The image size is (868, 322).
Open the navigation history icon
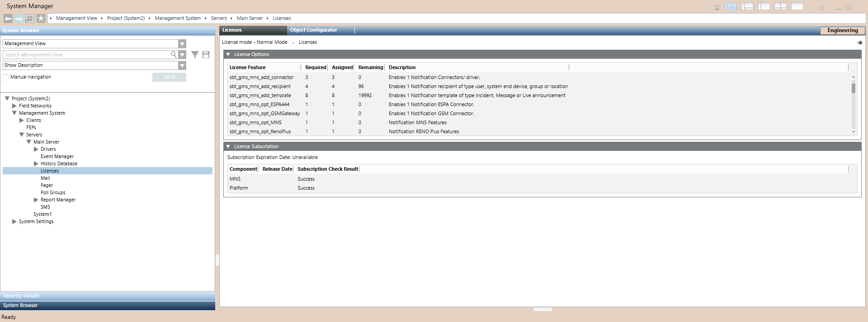30,19
